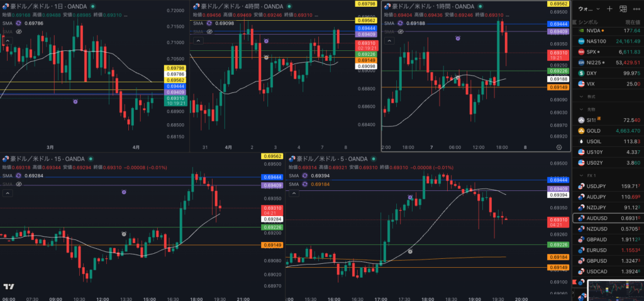Open the watchlist advanced view icon
Screen dimensions: 644x301
pyautogui.click(x=623, y=9)
